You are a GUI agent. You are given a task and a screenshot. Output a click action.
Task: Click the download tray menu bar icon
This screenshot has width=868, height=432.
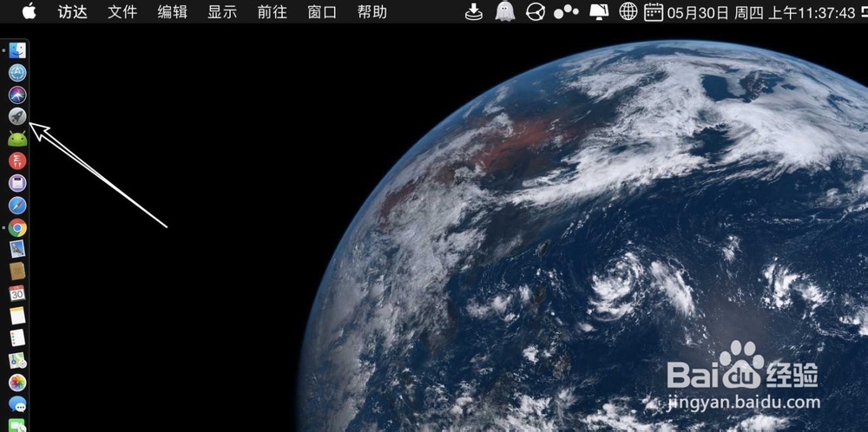pyautogui.click(x=473, y=11)
